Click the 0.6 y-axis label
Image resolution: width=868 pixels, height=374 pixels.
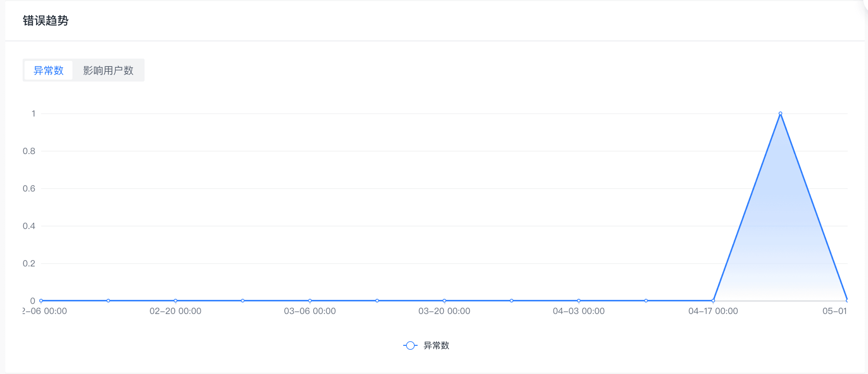(x=29, y=189)
